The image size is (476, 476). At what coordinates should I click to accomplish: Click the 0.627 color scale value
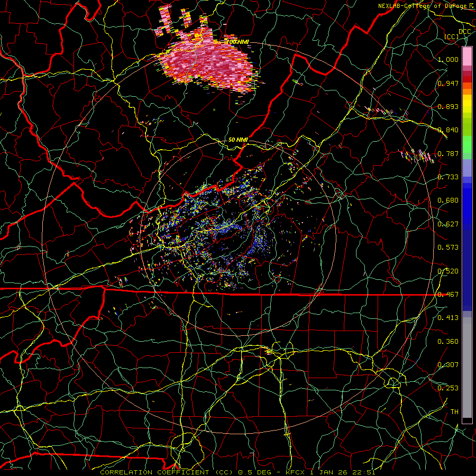(448, 224)
